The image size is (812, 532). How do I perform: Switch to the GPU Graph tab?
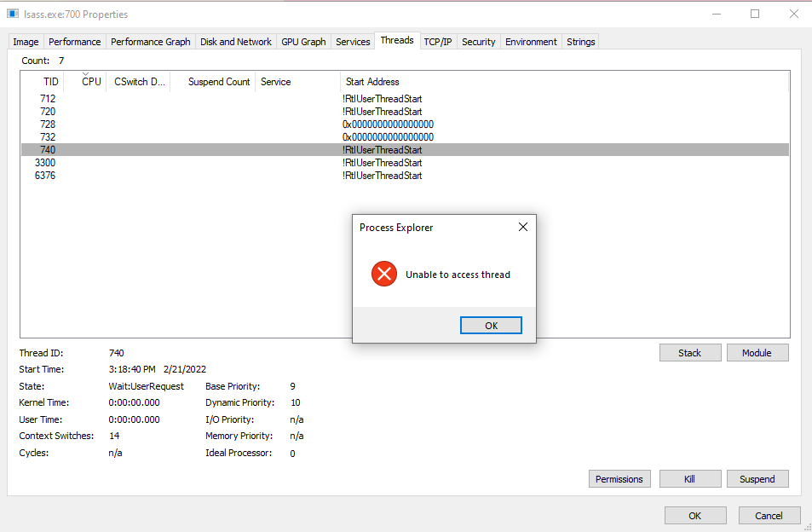click(303, 42)
